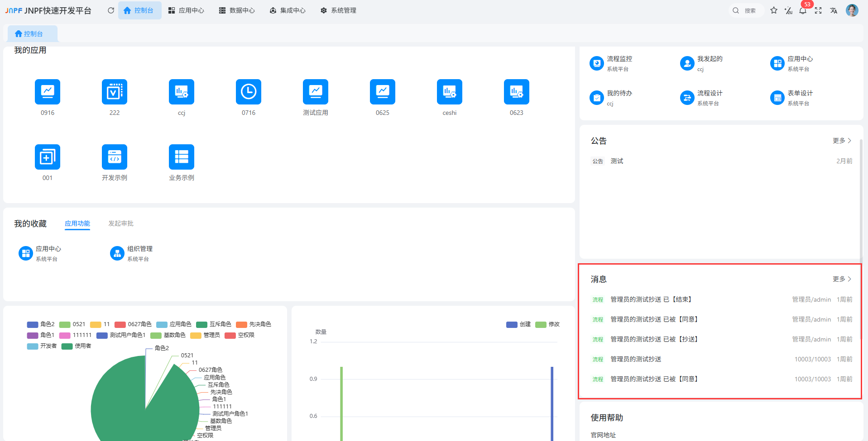This screenshot has height=441, width=868.
Task: Expand 更多 in the 消息 panel
Action: click(842, 279)
